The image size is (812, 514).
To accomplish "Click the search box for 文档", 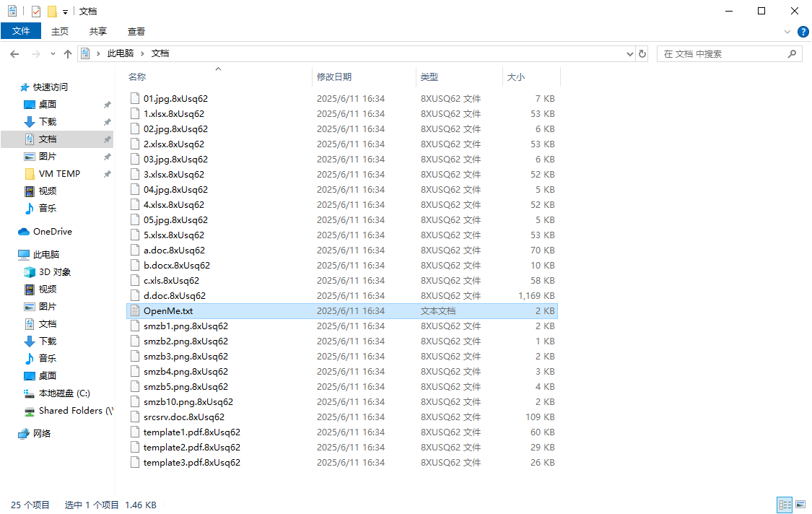I will pyautogui.click(x=722, y=54).
